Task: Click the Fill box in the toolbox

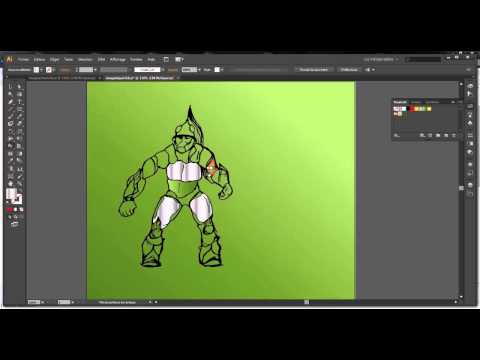Action: (11, 194)
